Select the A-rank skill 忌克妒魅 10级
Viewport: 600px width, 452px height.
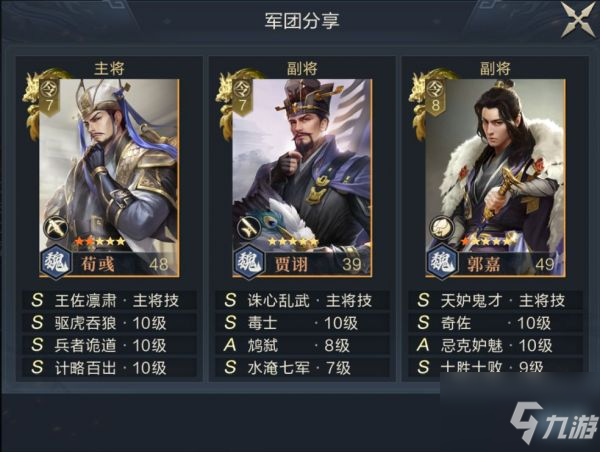pyautogui.click(x=496, y=345)
